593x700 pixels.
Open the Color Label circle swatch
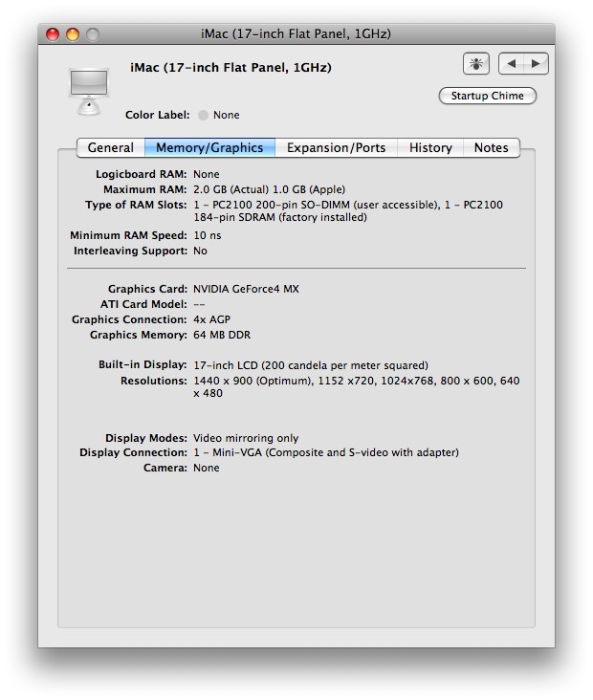tap(203, 115)
